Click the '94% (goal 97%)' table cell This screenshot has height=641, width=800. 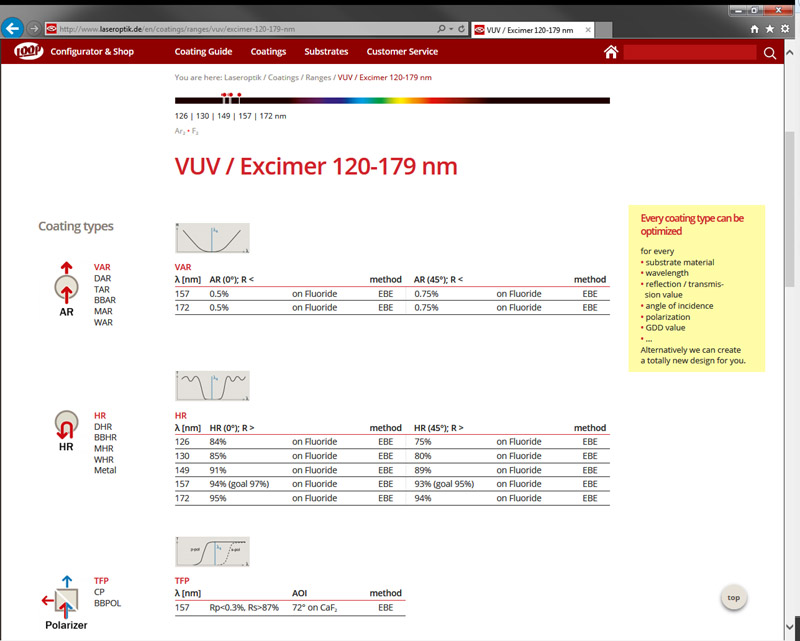coord(239,484)
